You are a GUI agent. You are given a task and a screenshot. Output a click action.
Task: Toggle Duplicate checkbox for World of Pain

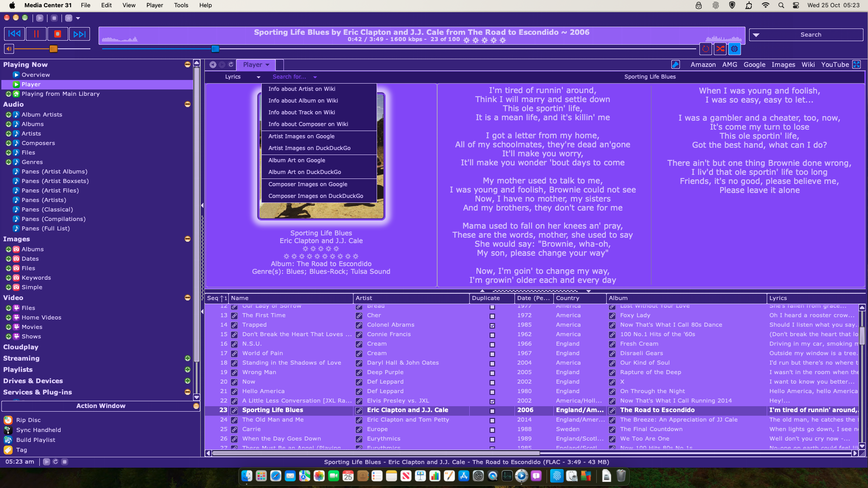click(492, 354)
